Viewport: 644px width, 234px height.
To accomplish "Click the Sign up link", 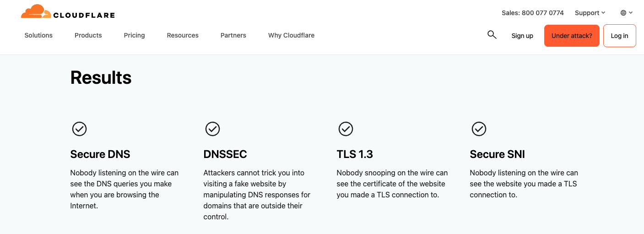I will pos(522,36).
